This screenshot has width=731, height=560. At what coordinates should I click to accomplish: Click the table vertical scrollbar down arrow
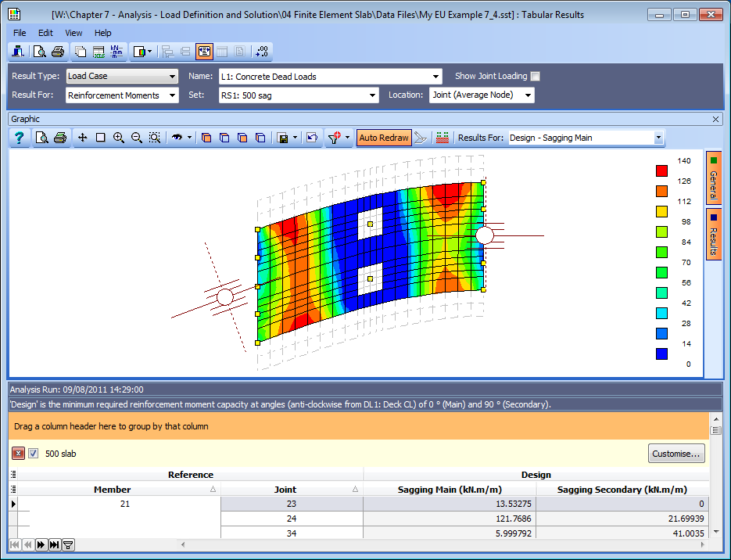tap(715, 532)
